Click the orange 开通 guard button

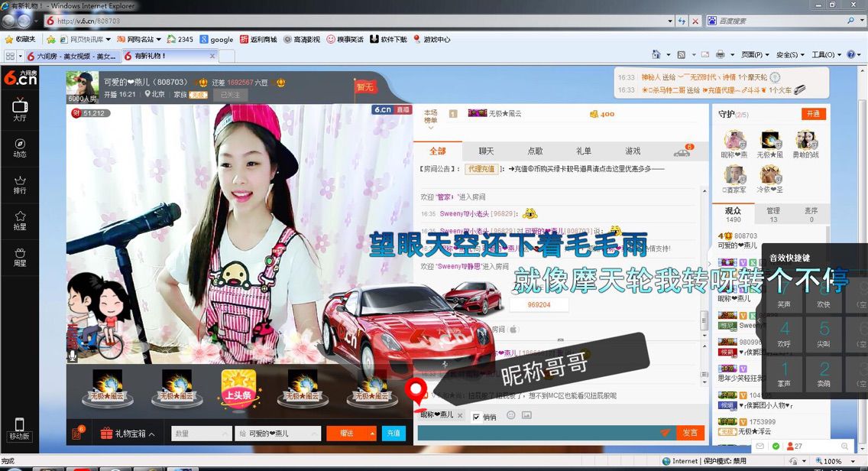click(x=813, y=114)
